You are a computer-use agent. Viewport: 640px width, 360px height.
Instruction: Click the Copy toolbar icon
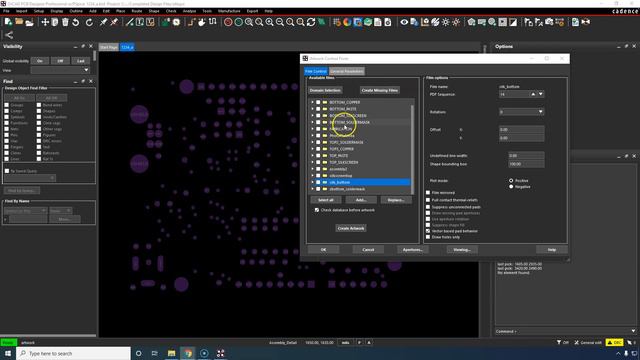tap(55, 22)
